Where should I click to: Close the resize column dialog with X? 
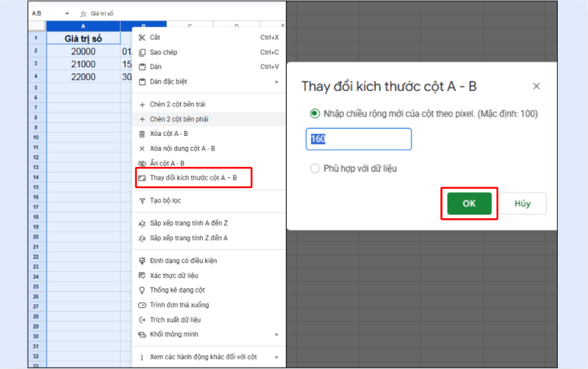(537, 86)
